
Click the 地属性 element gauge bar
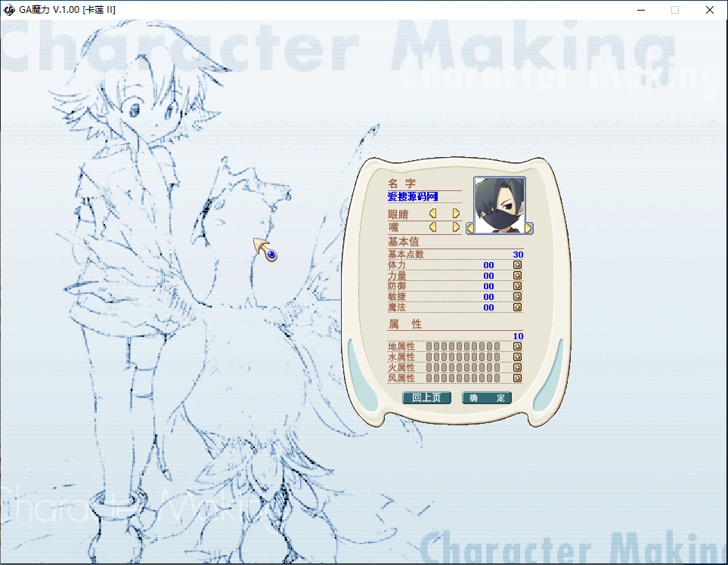point(463,347)
